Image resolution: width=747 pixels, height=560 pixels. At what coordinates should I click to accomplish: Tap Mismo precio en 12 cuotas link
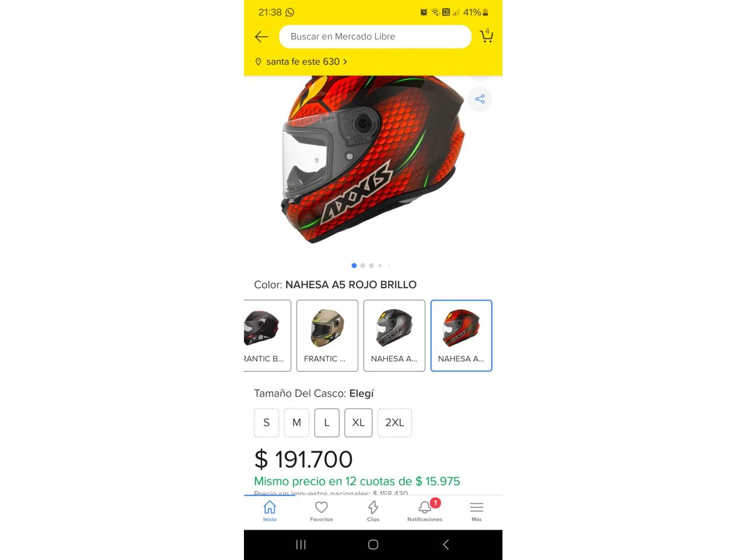(x=357, y=481)
